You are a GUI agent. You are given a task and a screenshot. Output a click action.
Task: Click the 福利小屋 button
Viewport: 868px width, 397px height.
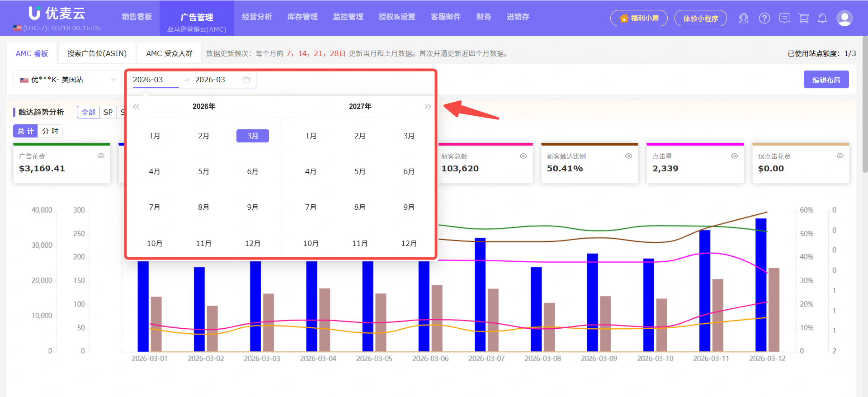[x=639, y=18]
